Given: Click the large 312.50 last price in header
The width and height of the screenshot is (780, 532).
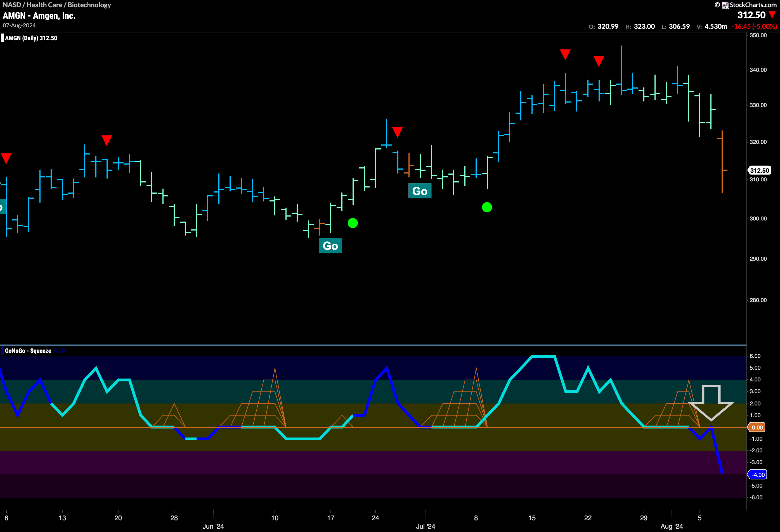Looking at the screenshot, I should click(x=751, y=15).
